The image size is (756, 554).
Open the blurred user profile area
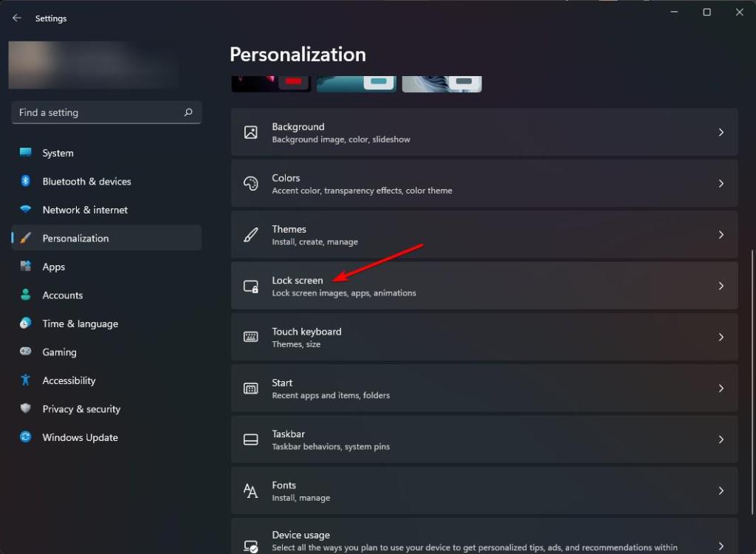94,65
